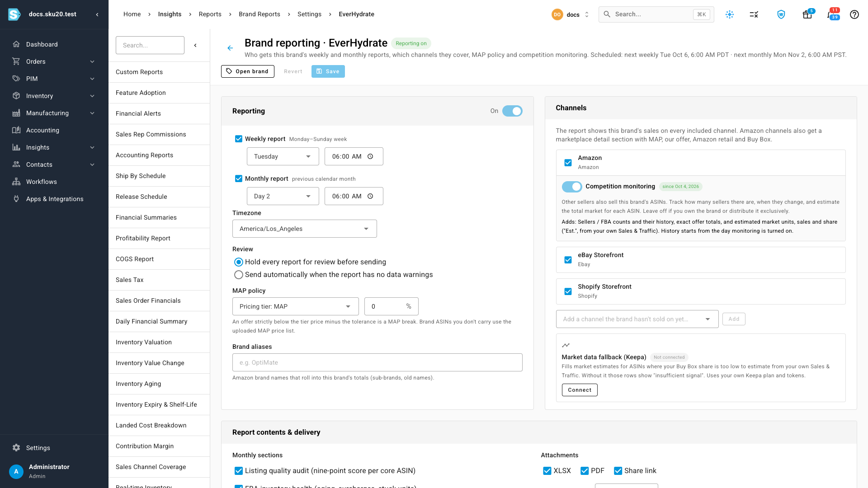The height and width of the screenshot is (488, 868).
Task: Open Settings gear in sidebar
Action: click(x=16, y=448)
